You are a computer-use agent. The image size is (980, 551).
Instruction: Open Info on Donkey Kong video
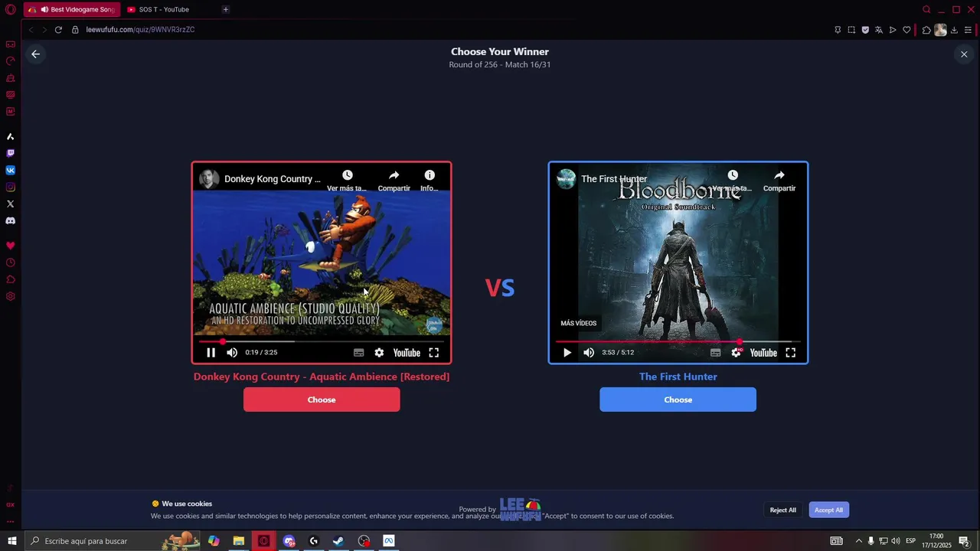pyautogui.click(x=430, y=180)
